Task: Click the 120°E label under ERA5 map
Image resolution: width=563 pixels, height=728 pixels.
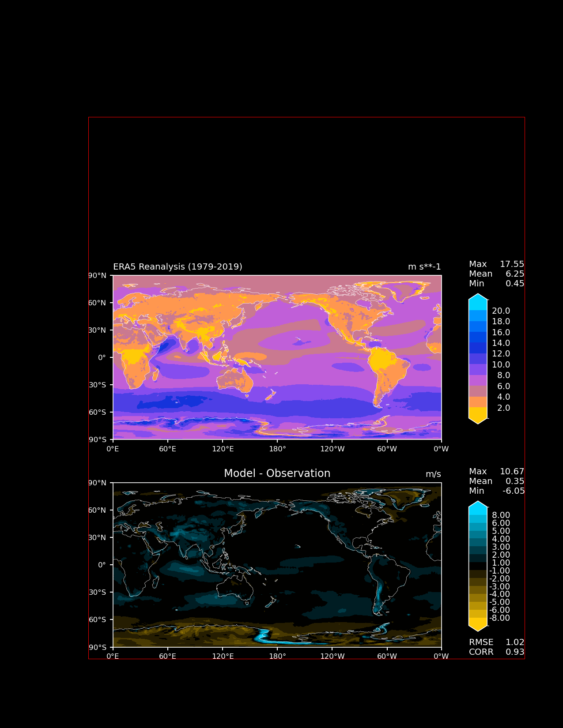Action: [x=223, y=449]
